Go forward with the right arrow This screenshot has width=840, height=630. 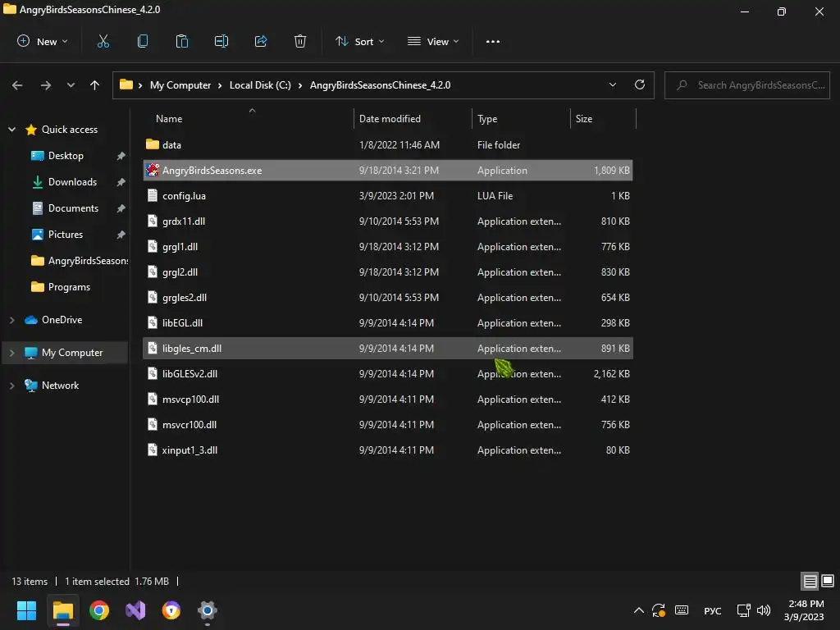click(46, 85)
